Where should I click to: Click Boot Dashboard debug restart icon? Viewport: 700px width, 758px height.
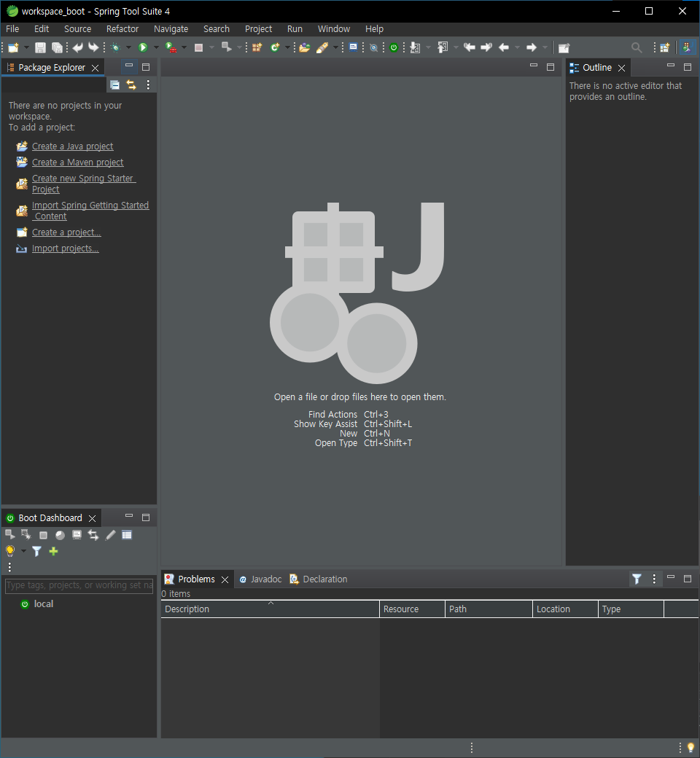[26, 535]
